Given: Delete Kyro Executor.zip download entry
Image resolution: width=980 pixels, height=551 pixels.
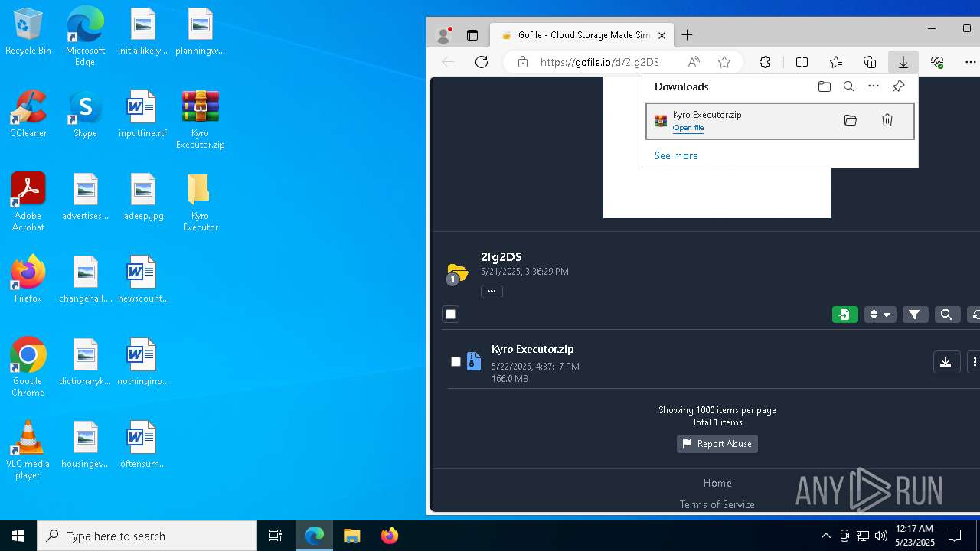Looking at the screenshot, I should (x=887, y=120).
